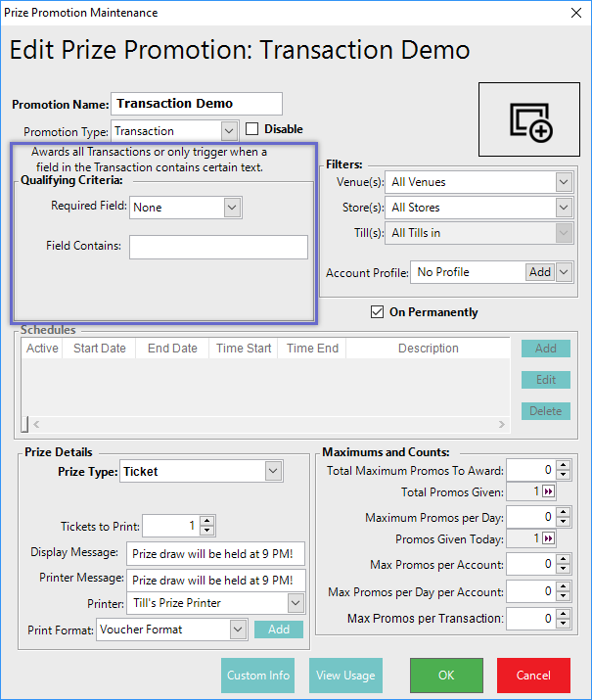
Task: Expand the Required Field dropdown
Action: (x=232, y=208)
